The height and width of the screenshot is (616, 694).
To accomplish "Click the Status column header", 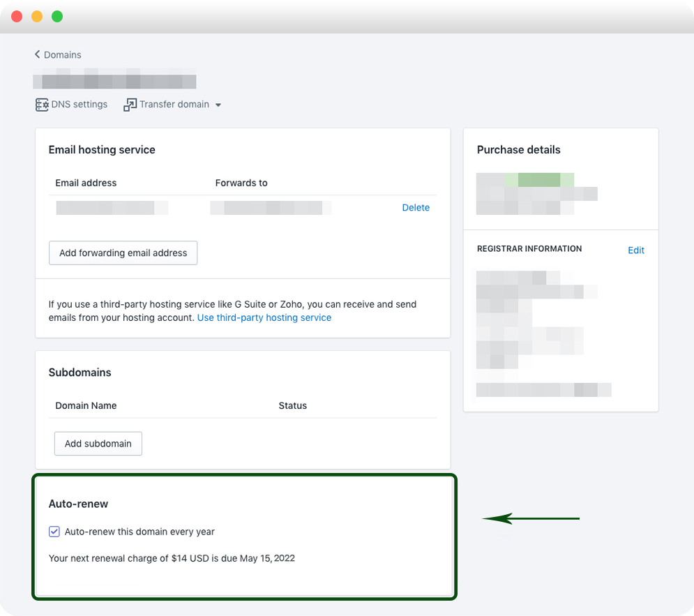I will [293, 405].
